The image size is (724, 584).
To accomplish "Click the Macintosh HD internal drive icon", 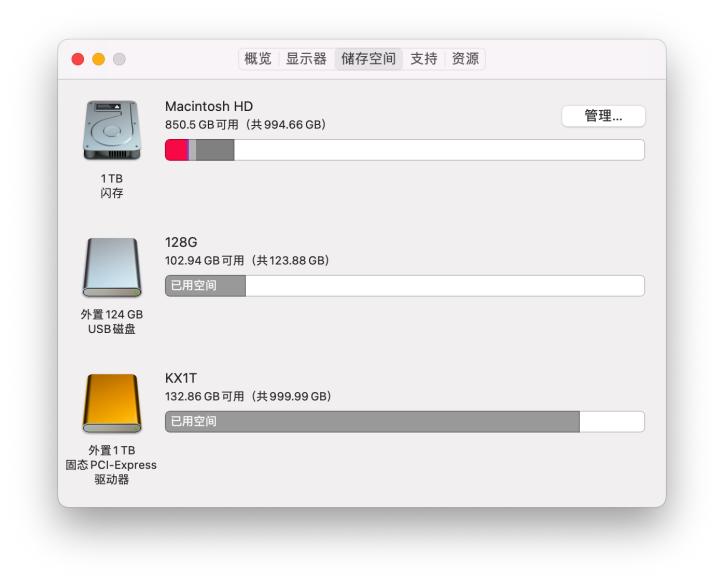I will [112, 130].
